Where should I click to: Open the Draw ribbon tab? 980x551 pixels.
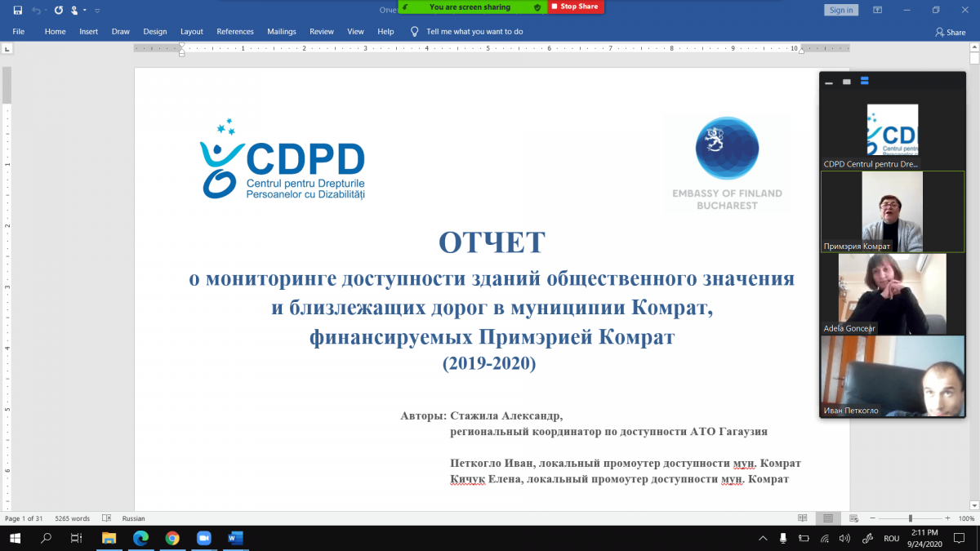(121, 32)
